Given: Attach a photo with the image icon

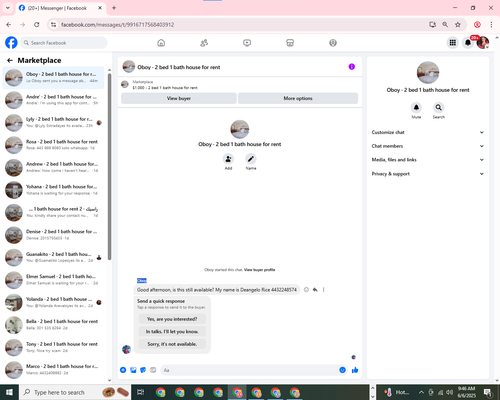Looking at the screenshot, I should pyautogui.click(x=133, y=370).
